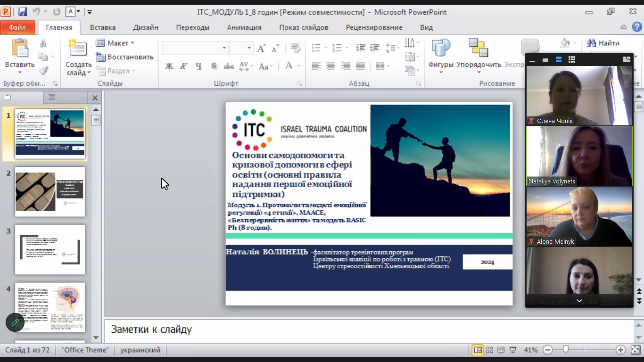Image resolution: width=644 pixels, height=362 pixels.
Task: Toggle underline (Ч) formatting
Action: coord(198,66)
